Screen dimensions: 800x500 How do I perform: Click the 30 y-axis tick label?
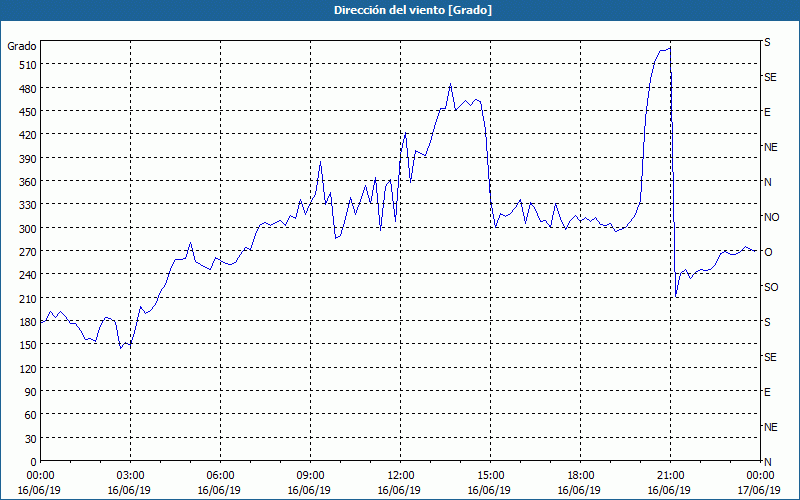coord(31,439)
